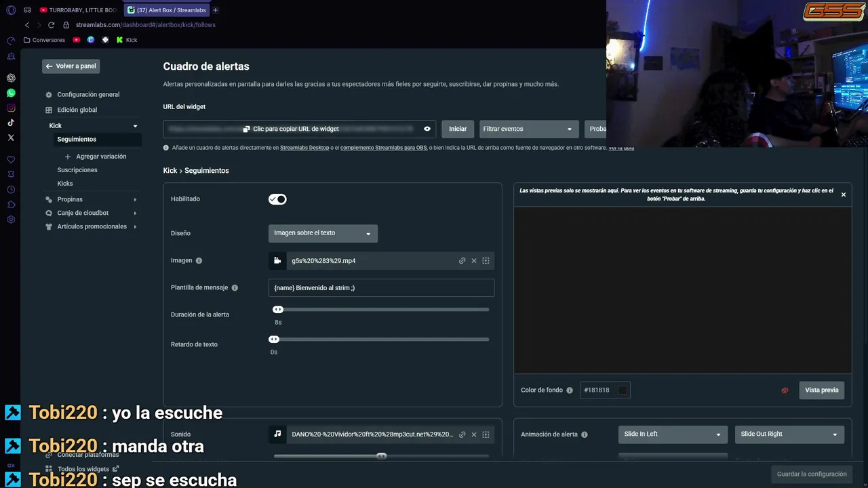Open the pinboards pin icon in sidebar
Viewport: 868px width, 488px height.
(x=11, y=174)
